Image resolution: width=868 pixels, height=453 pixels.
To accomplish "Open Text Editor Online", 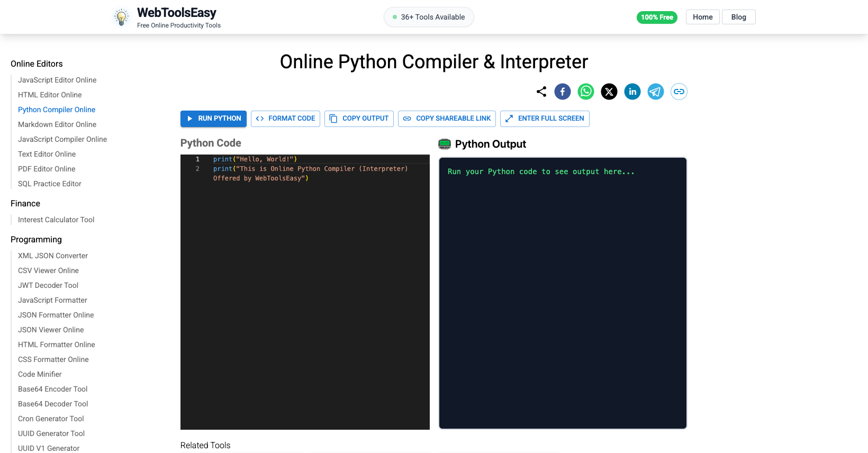I will click(47, 154).
